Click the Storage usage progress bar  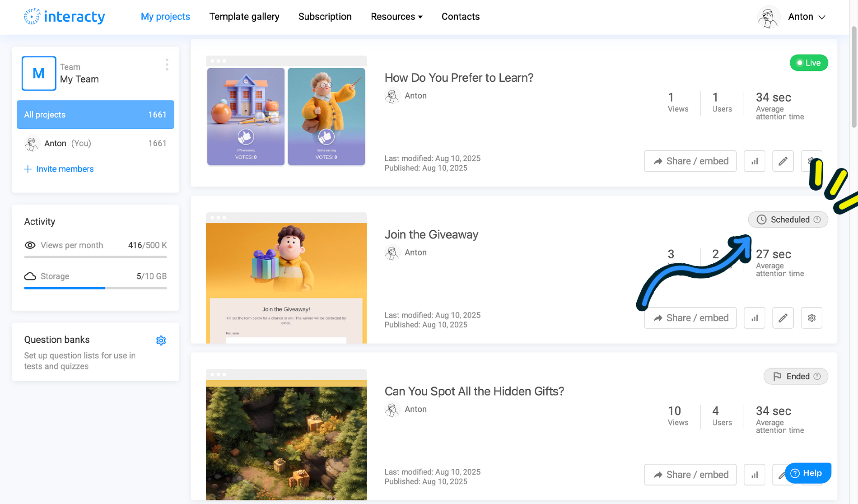tap(95, 288)
